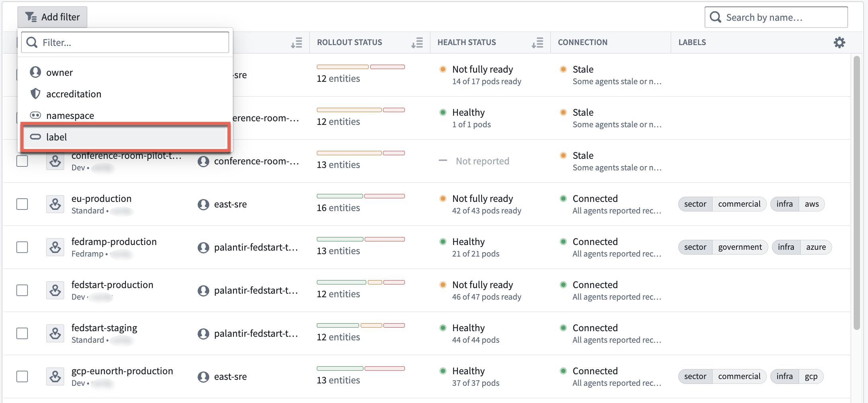Click '16 entities' rollout text
This screenshot has width=868, height=403.
click(x=338, y=208)
